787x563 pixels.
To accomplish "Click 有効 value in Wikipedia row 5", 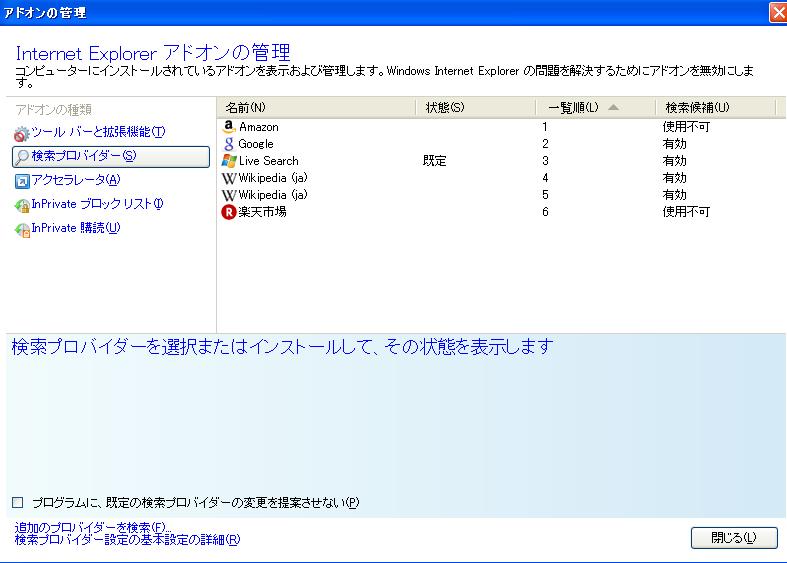I will [675, 195].
